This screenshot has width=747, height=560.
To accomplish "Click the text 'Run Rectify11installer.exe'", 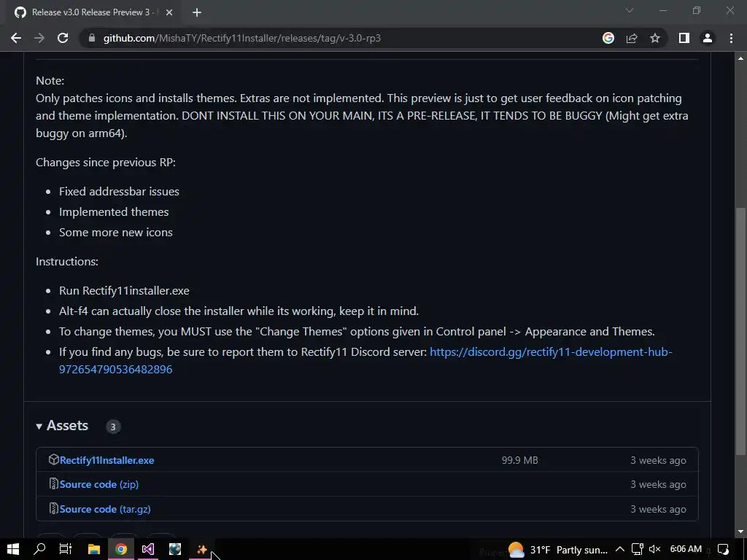I will point(124,290).
